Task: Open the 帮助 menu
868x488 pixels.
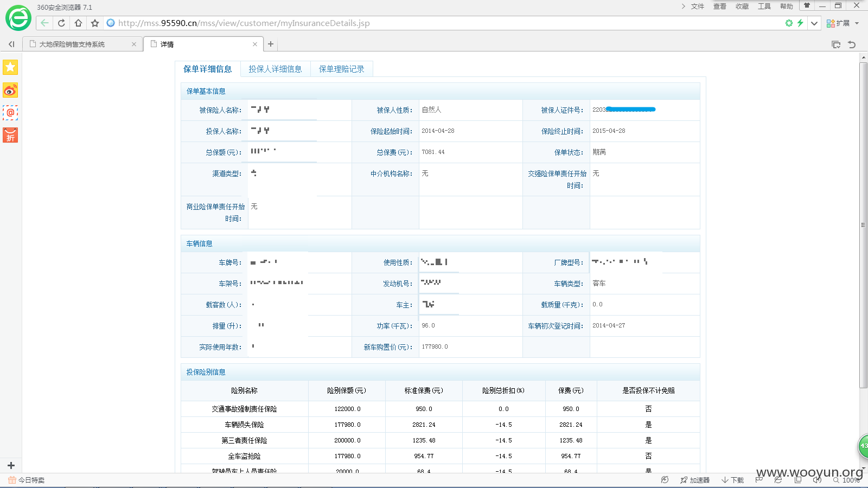Action: (x=787, y=7)
